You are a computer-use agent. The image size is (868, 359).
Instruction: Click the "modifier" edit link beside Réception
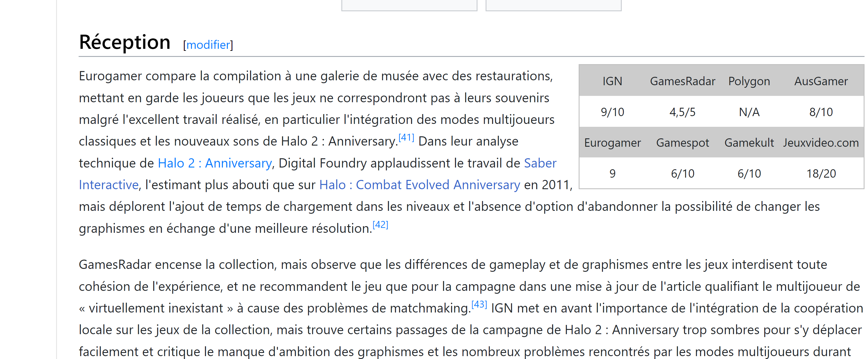click(x=208, y=45)
